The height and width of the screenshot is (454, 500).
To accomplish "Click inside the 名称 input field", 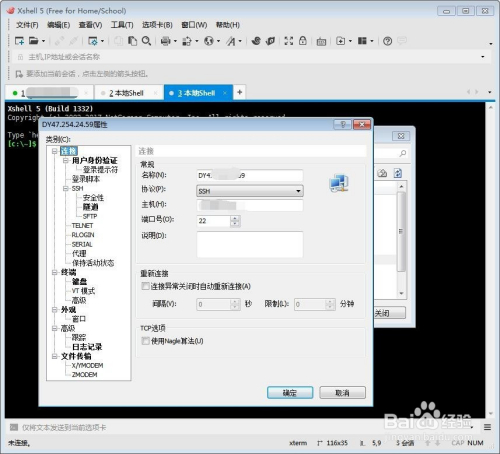I will (x=250, y=175).
